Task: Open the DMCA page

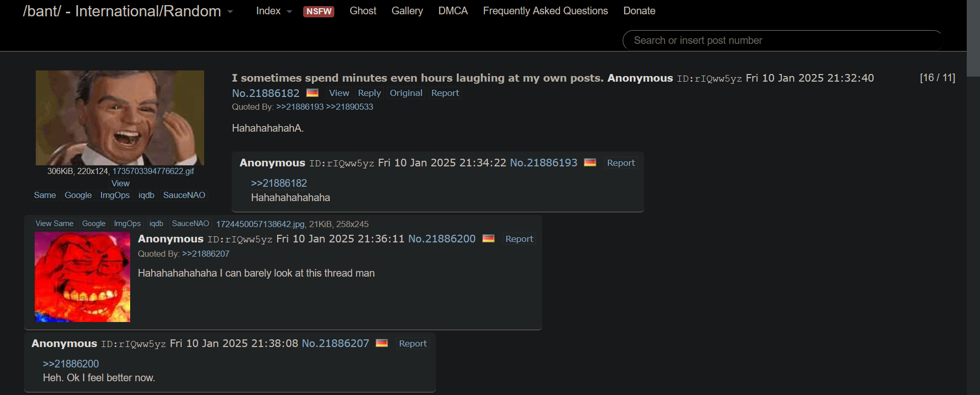Action: point(453,11)
